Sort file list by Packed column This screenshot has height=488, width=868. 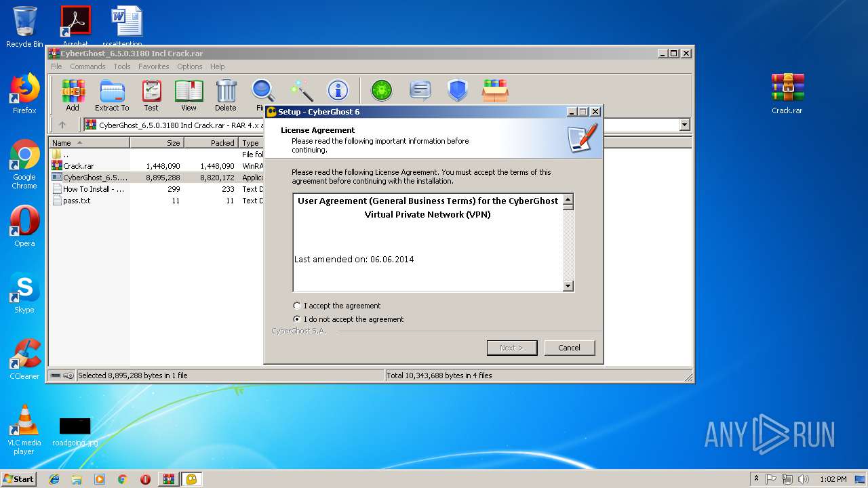pos(211,143)
